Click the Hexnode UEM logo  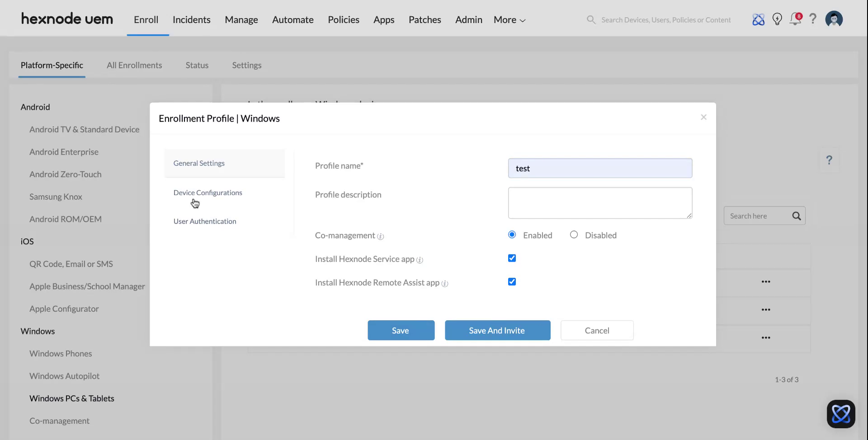[x=67, y=19]
